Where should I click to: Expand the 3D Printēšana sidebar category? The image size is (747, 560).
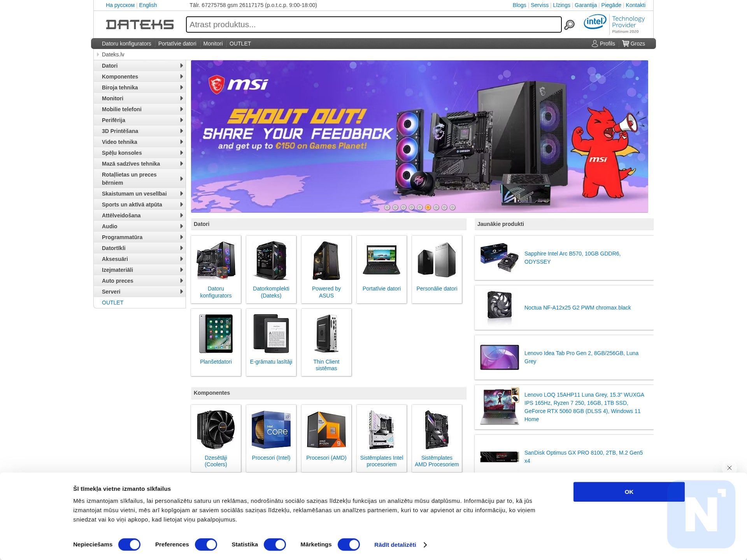coord(140,131)
